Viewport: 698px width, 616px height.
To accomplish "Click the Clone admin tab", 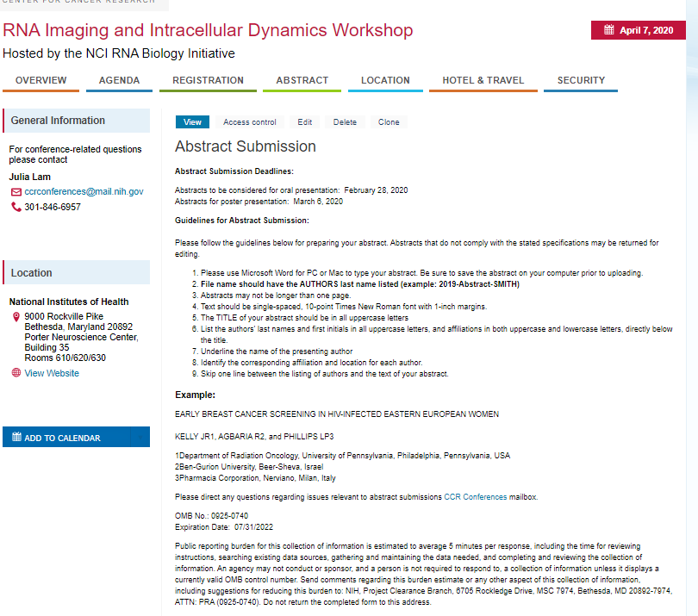I will point(389,122).
